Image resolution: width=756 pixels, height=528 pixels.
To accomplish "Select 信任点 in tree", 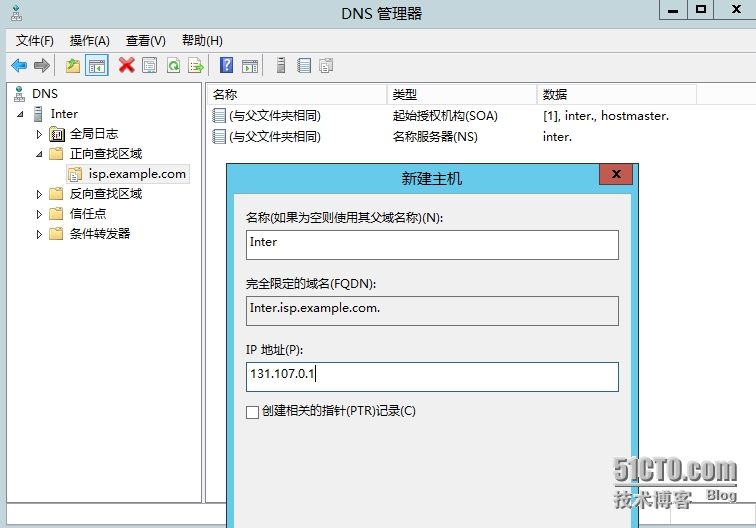I will point(88,214).
